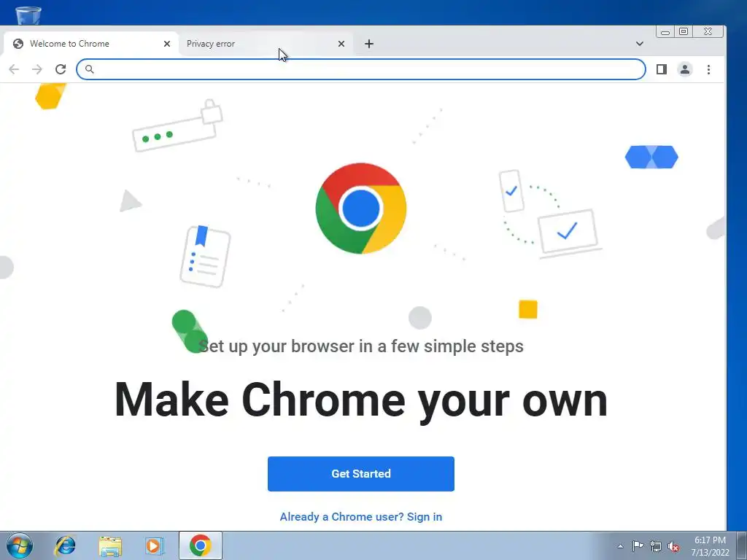747x560 pixels.
Task: Click the Get Started button
Action: [x=360, y=474]
